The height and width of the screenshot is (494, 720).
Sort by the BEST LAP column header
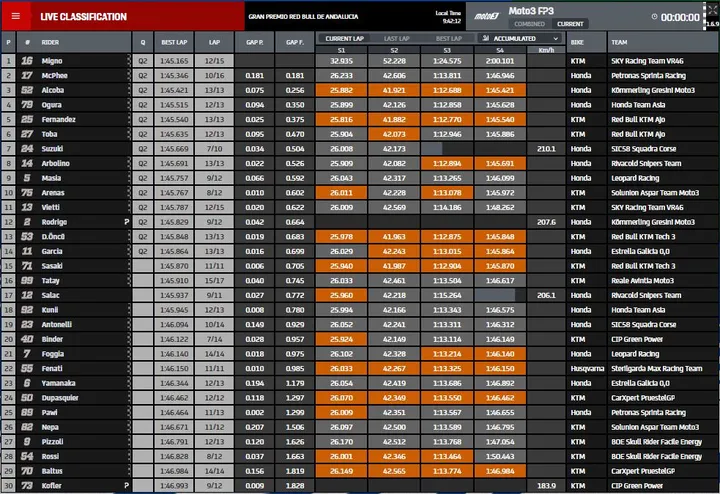tap(174, 42)
